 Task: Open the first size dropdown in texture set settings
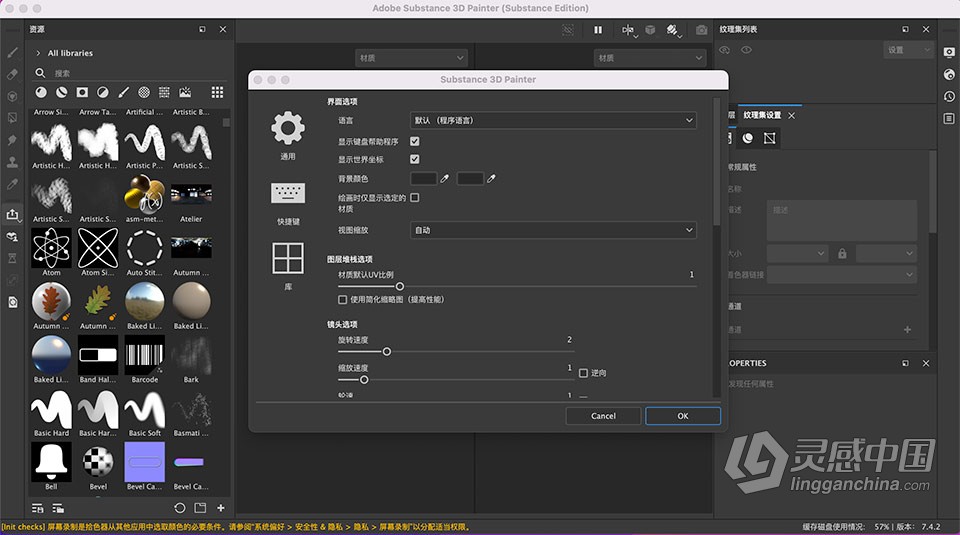[797, 253]
